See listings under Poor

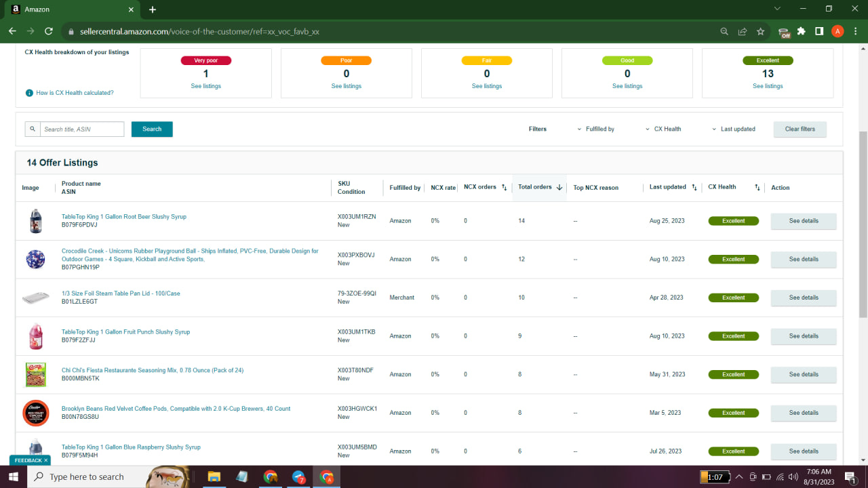(347, 86)
